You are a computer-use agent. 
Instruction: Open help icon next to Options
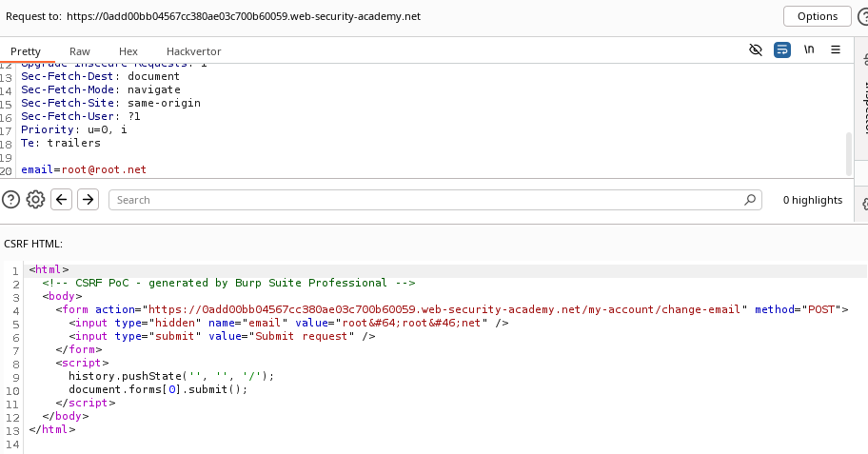click(862, 16)
